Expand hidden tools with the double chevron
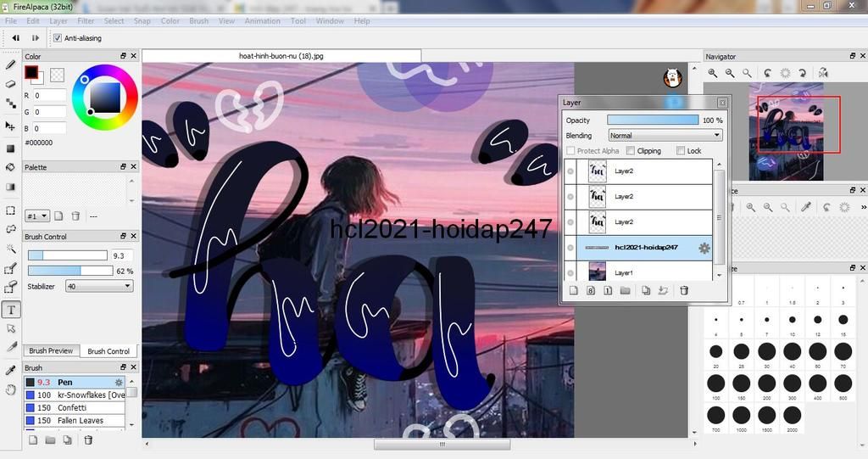 pyautogui.click(x=863, y=207)
